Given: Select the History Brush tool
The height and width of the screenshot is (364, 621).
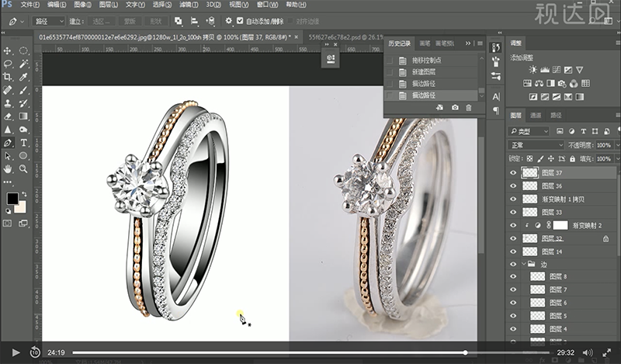Looking at the screenshot, I should pyautogui.click(x=23, y=103).
